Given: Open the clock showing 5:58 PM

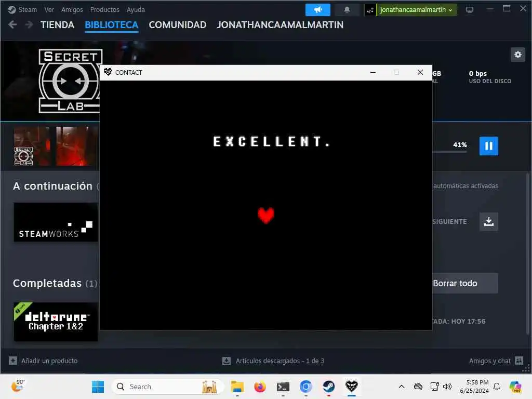Looking at the screenshot, I should point(474,387).
